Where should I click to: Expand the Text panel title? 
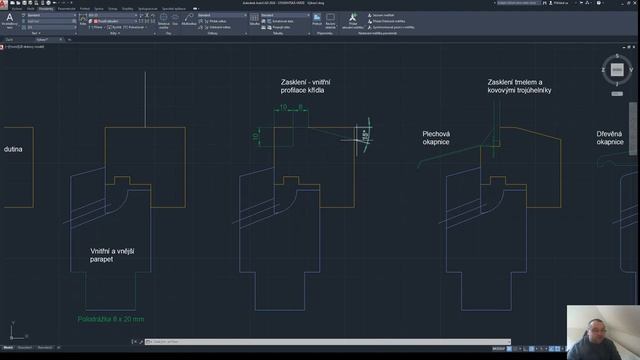36,33
